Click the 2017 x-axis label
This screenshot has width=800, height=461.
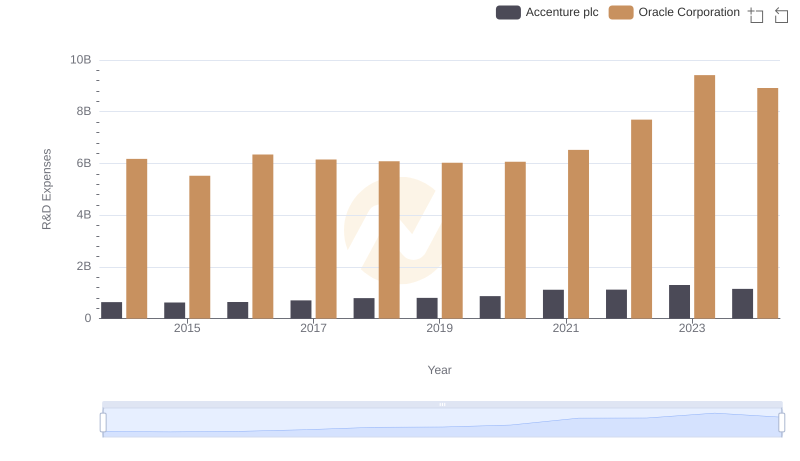point(313,328)
